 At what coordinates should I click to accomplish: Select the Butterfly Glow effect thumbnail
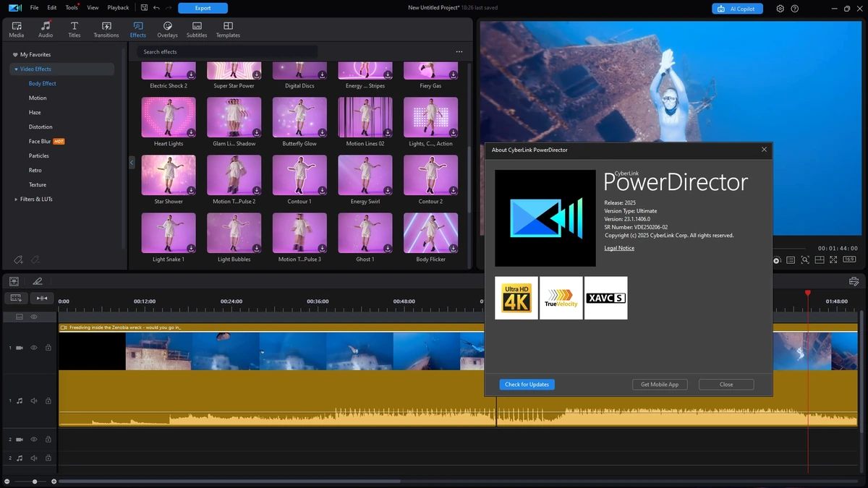pos(299,117)
